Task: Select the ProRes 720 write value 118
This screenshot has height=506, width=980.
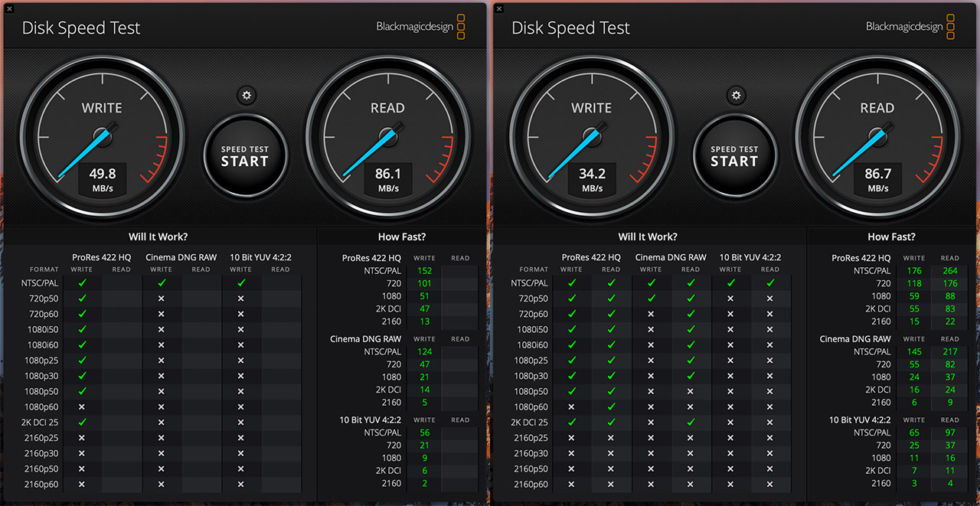Action: (914, 283)
